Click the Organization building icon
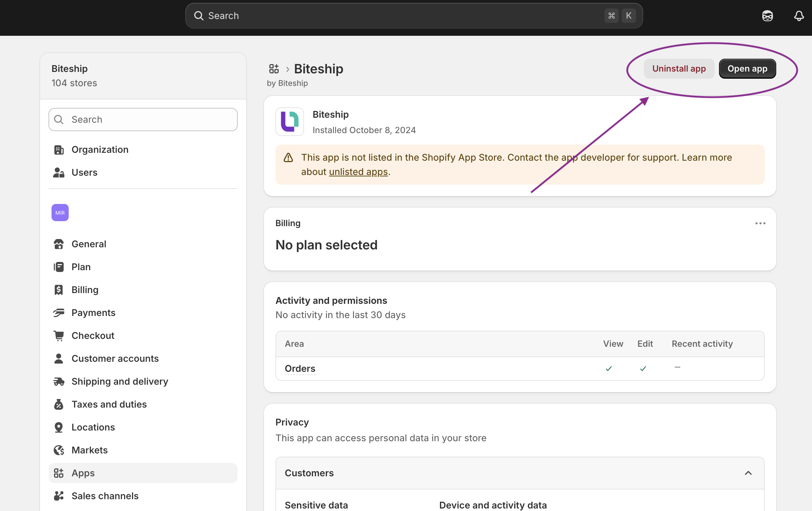 59,150
